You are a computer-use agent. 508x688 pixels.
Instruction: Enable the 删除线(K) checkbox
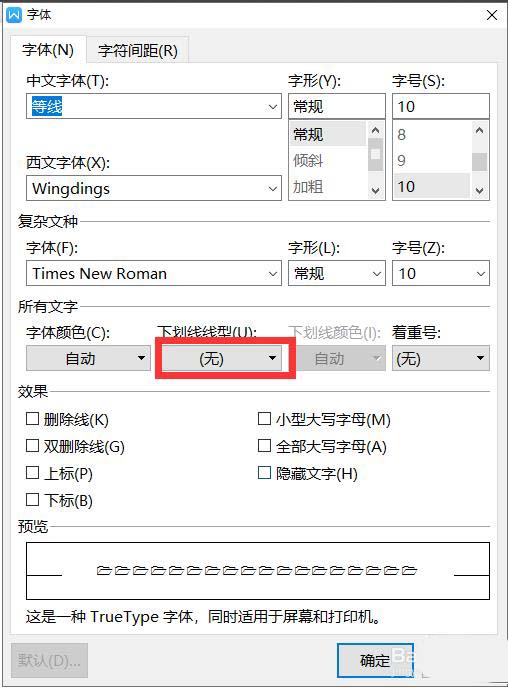tap(32, 419)
